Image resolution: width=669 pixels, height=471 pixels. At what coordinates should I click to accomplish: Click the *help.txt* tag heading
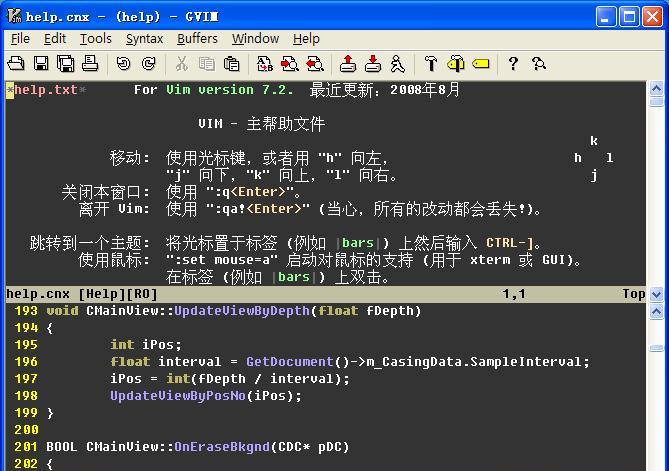pyautogui.click(x=46, y=90)
